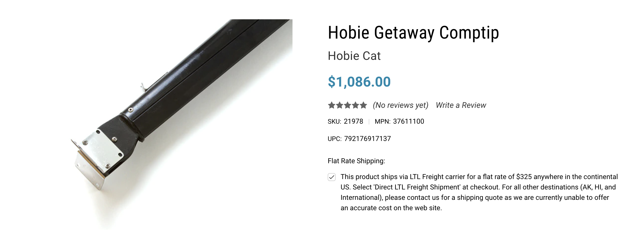This screenshot has width=644, height=230.
Task: Click the UPC label
Action: pos(334,139)
